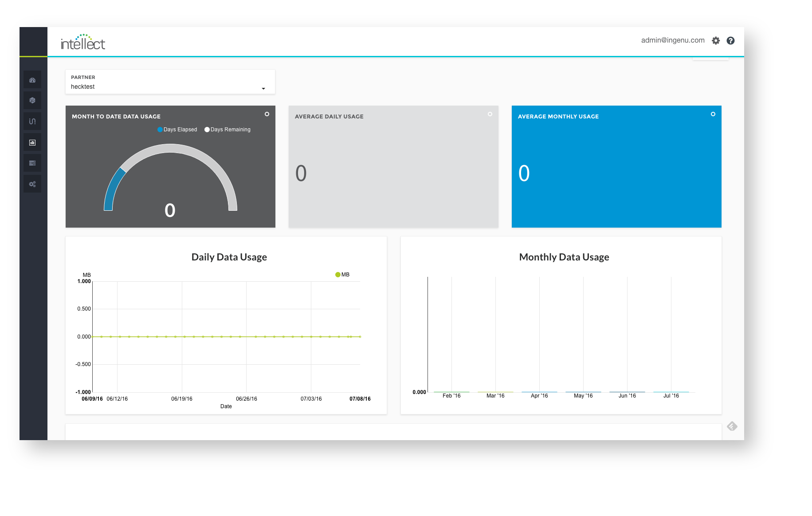Click the circle toggle on Month To Date card
812x516 pixels.
coord(267,114)
